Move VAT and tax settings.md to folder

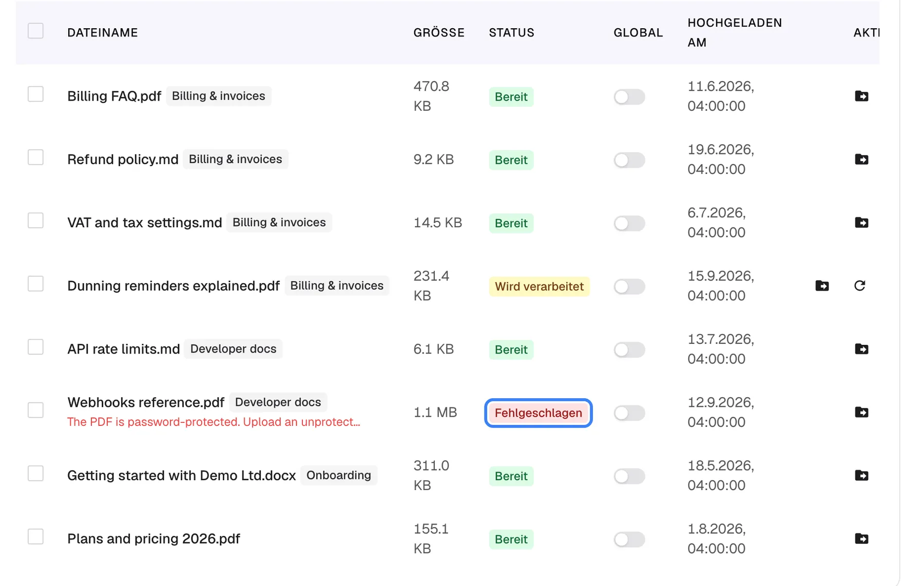tap(861, 222)
